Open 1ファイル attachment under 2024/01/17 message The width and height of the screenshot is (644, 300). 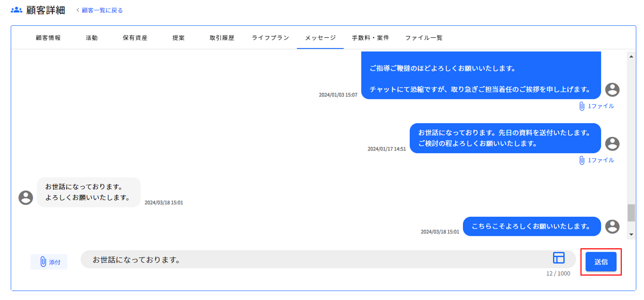pyautogui.click(x=597, y=160)
